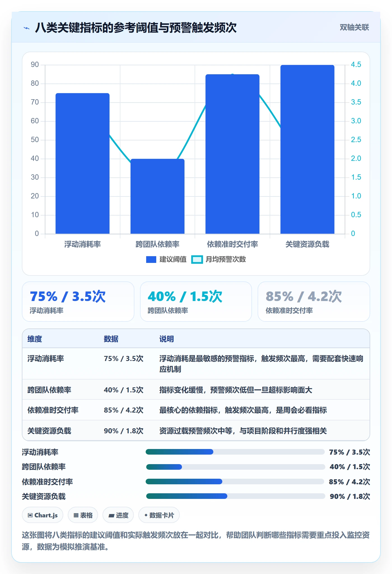Click the 依赖准时交付率 progress bar
This screenshot has width=392, height=574.
coord(235,482)
